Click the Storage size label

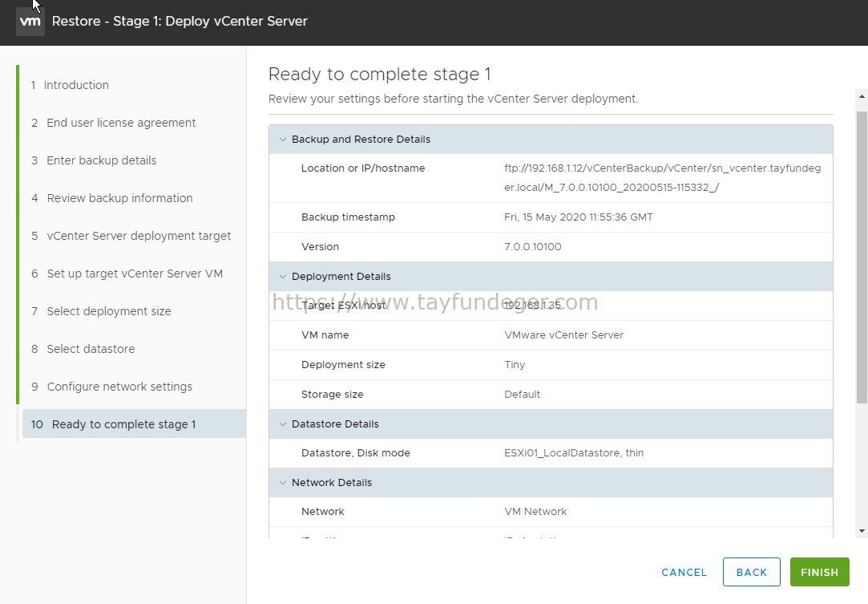332,395
